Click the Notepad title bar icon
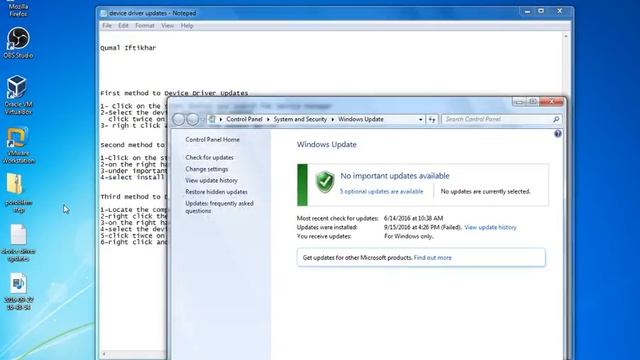Viewport: 640px width, 360px height. [x=104, y=13]
